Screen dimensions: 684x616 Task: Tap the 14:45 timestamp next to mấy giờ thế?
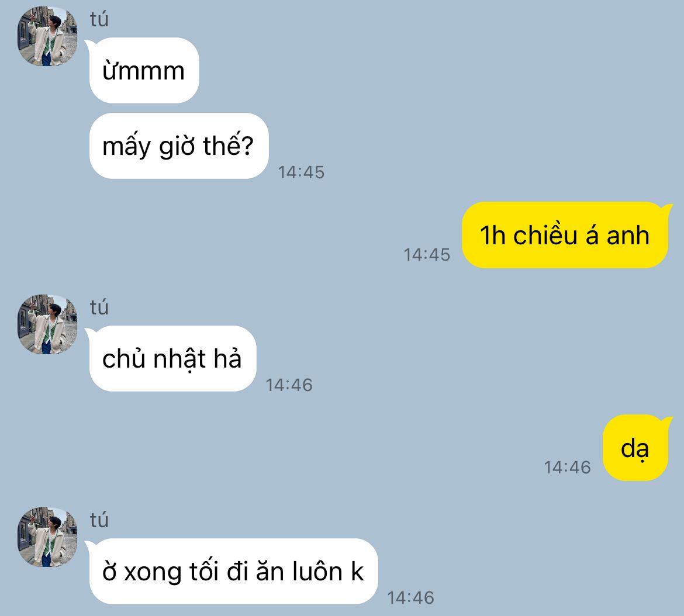pyautogui.click(x=302, y=172)
